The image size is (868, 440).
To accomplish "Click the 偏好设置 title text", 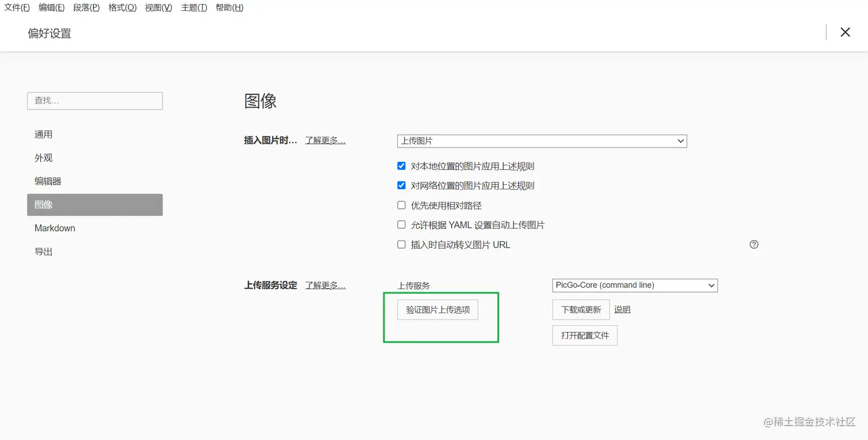I will click(x=49, y=33).
